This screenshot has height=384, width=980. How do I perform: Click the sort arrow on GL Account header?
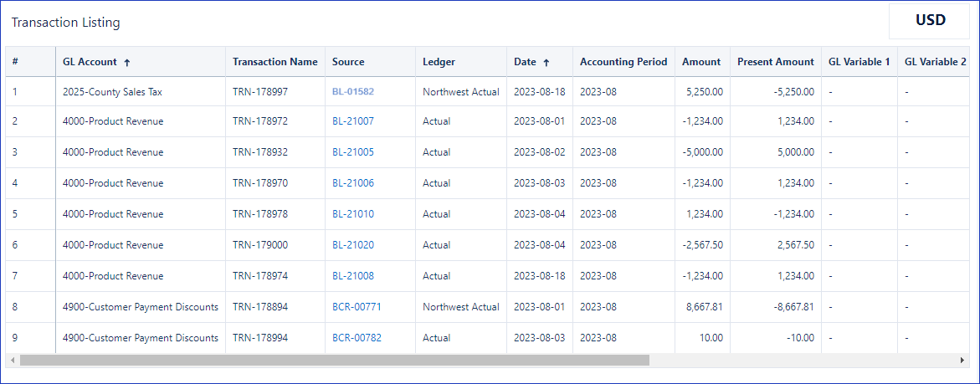coord(127,63)
